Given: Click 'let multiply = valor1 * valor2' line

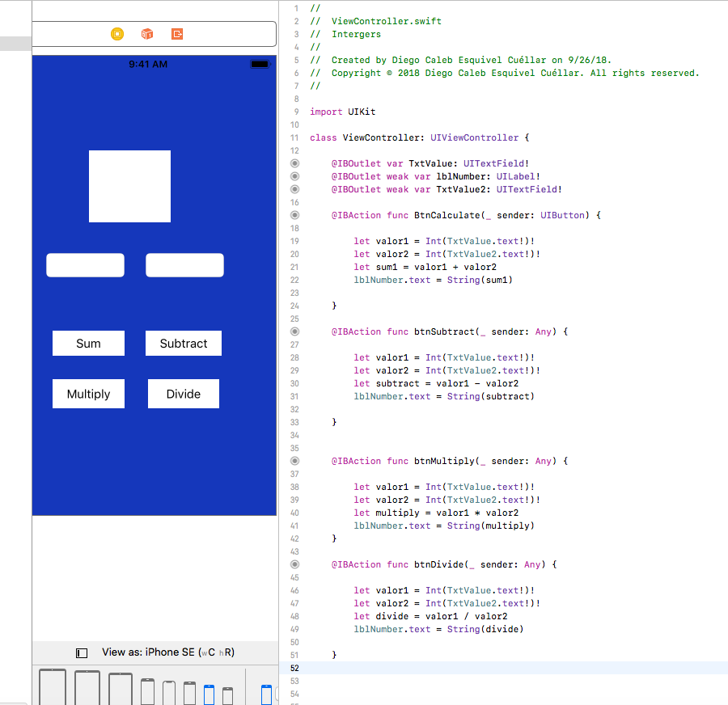Looking at the screenshot, I should click(436, 513).
